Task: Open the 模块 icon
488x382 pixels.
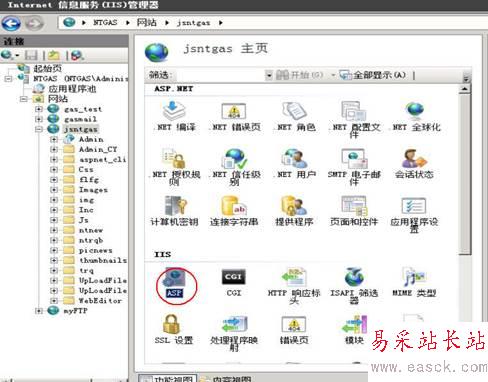Action: [355, 325]
